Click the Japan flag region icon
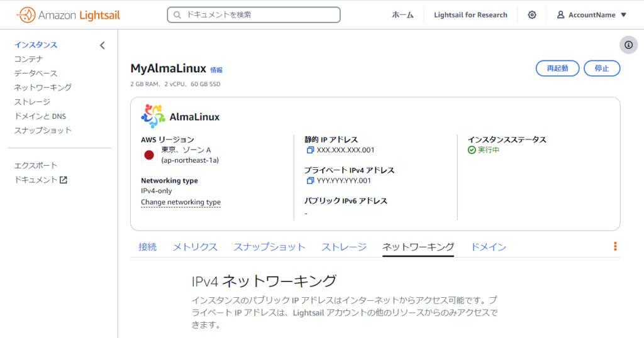644x338 pixels. tap(149, 155)
